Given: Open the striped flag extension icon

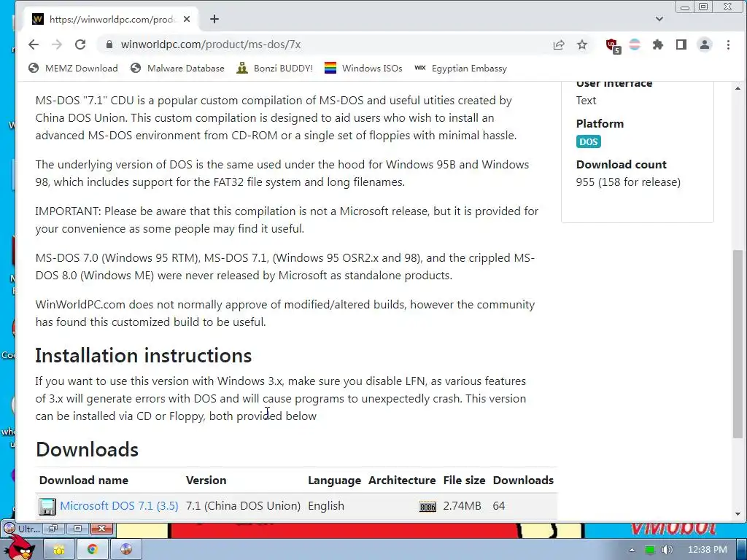Looking at the screenshot, I should click(635, 44).
